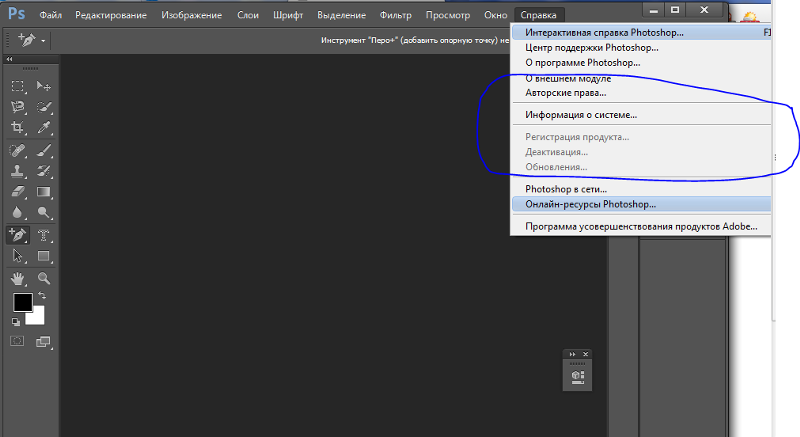800x437 pixels.
Task: Choose О программе Photoshop
Action: (641, 63)
